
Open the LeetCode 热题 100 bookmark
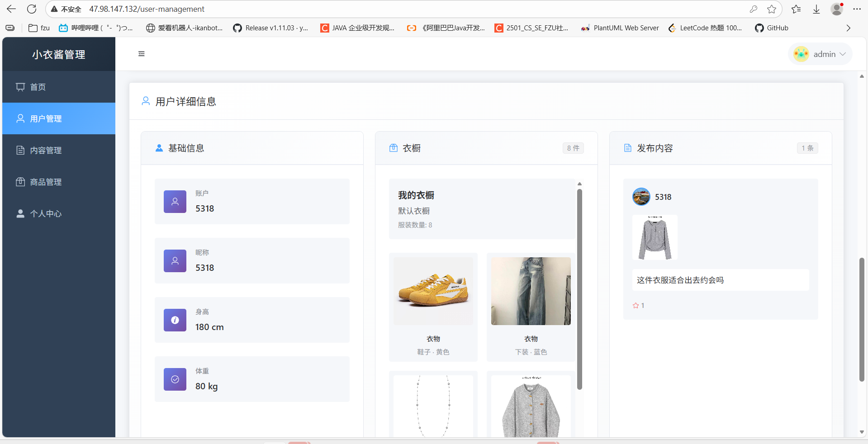point(705,28)
